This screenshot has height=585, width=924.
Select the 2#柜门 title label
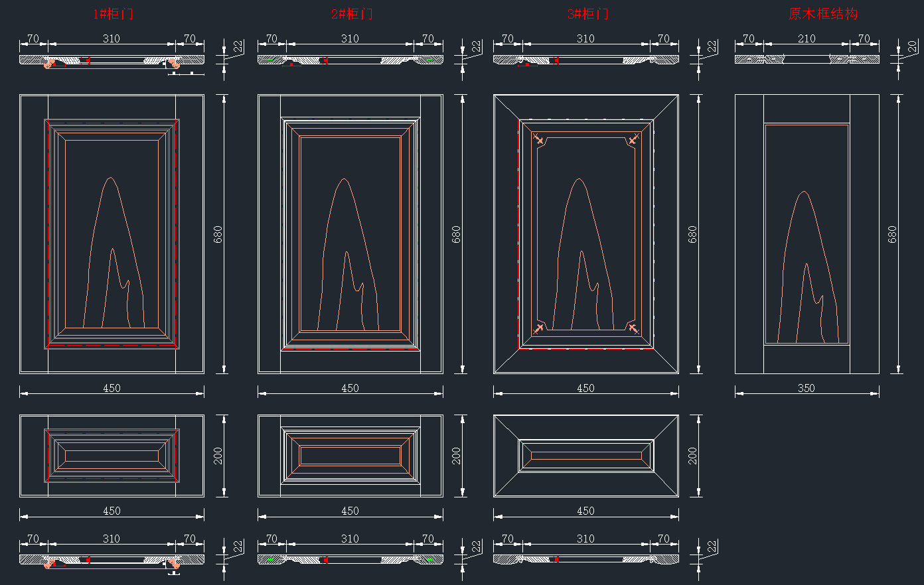pyautogui.click(x=351, y=14)
